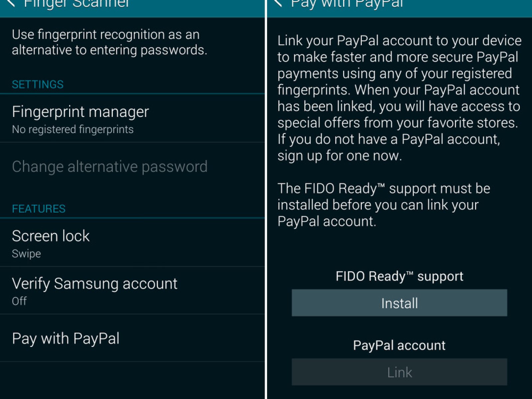Click the FIDO Ready support label

399,276
